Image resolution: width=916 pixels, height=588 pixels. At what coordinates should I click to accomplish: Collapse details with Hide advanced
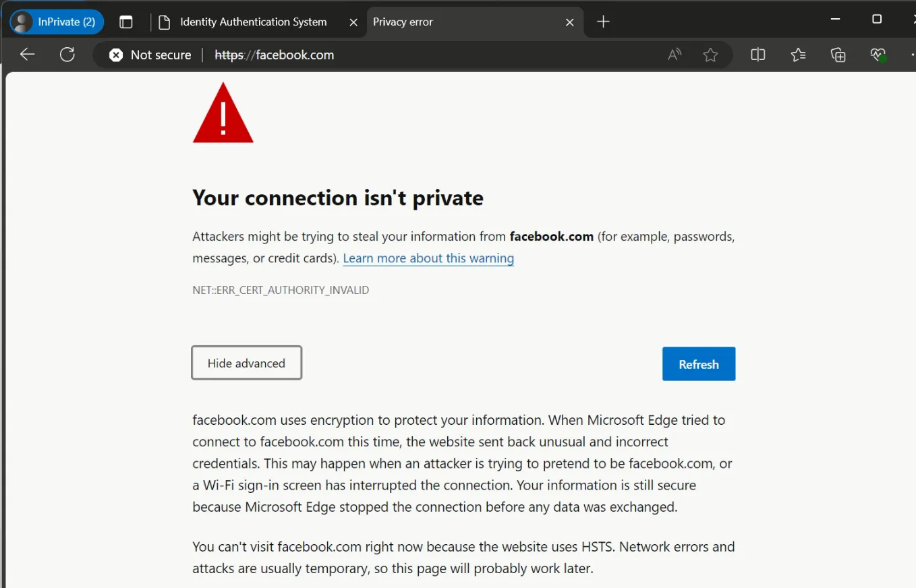[x=246, y=363]
